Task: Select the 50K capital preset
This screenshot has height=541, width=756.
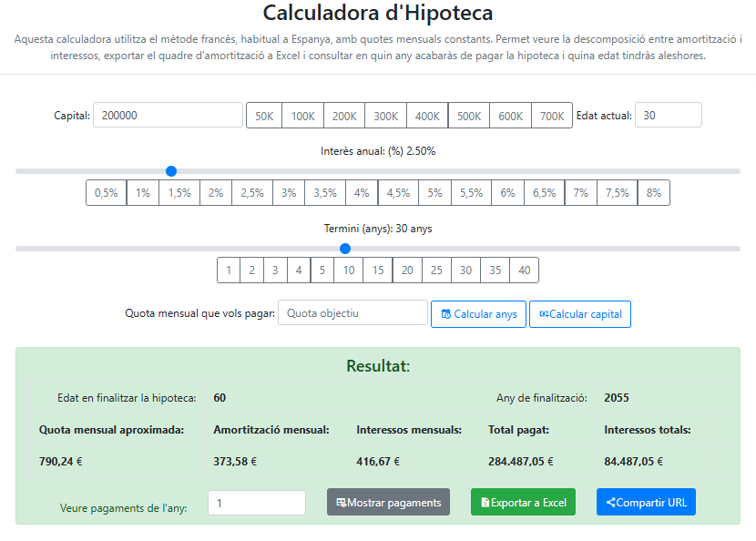Action: click(264, 116)
